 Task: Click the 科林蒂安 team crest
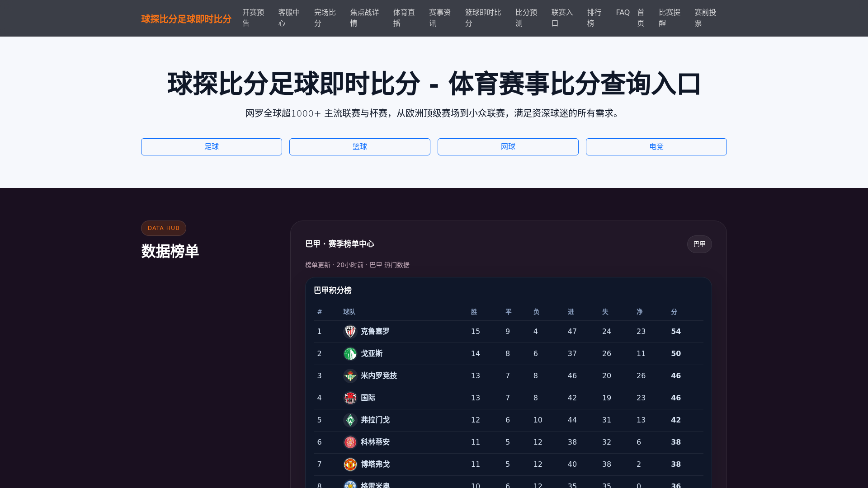click(350, 442)
